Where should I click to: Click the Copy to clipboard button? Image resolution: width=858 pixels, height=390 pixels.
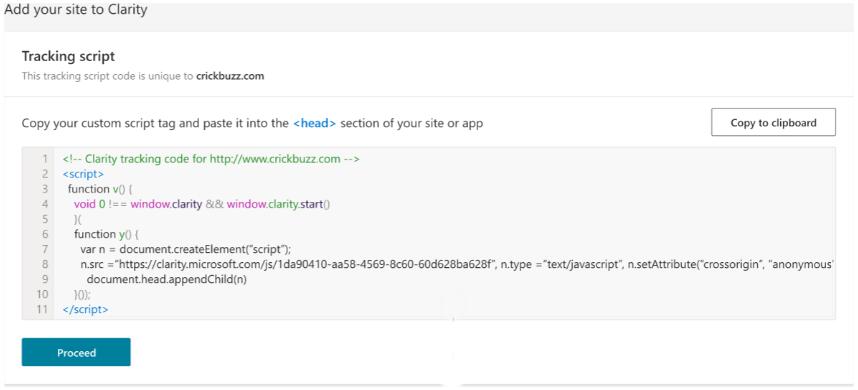tap(773, 122)
